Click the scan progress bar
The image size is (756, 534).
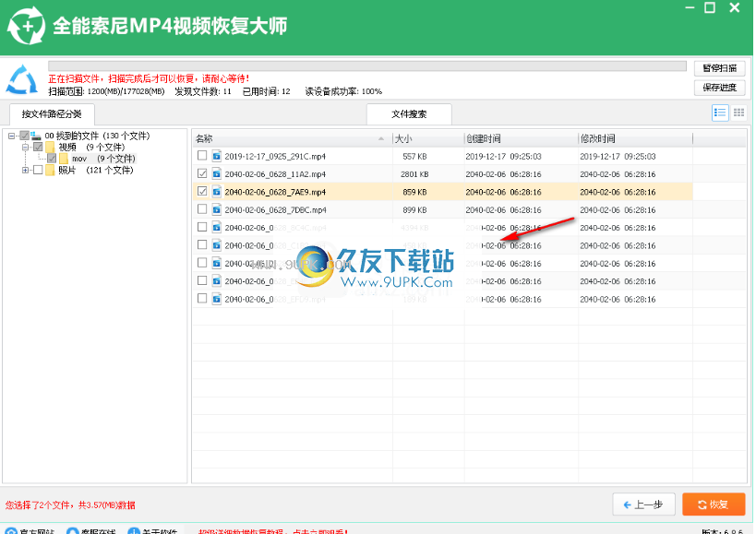coord(366,66)
